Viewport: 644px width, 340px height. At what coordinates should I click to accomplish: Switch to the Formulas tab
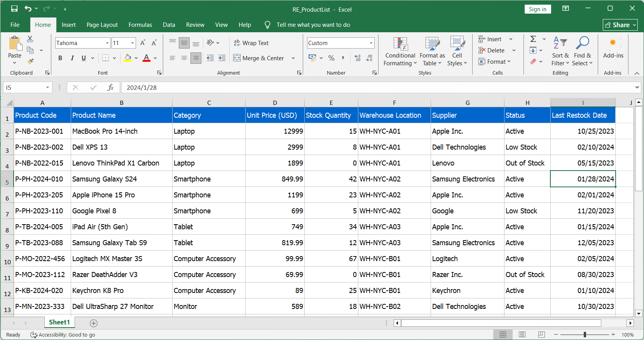[x=140, y=24]
